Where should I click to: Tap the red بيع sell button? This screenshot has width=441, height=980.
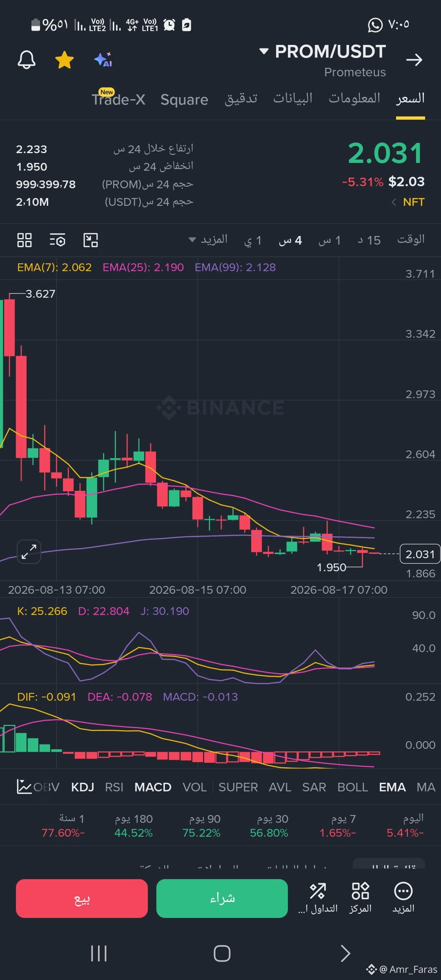82,898
